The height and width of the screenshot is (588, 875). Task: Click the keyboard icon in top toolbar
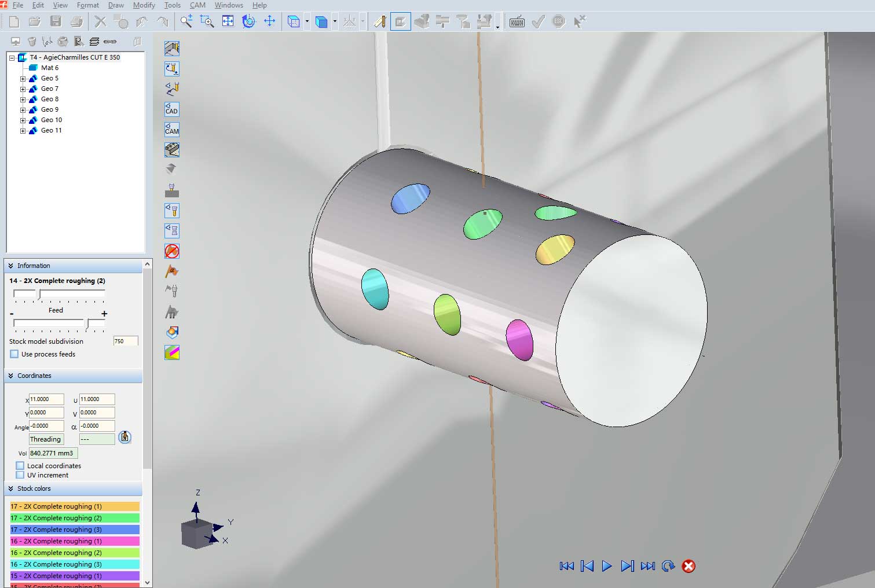tap(517, 22)
